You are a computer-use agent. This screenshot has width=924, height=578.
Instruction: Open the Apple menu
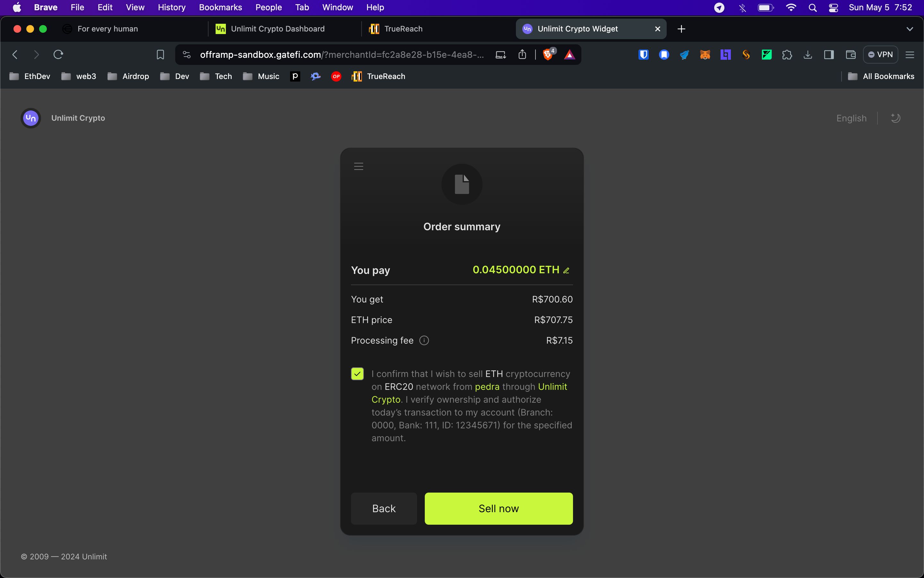pyautogui.click(x=17, y=7)
